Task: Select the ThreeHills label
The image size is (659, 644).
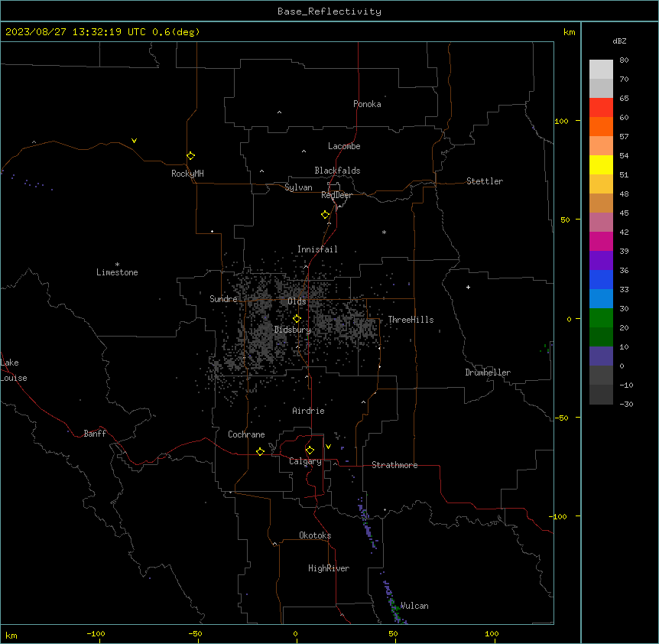Action: point(411,320)
